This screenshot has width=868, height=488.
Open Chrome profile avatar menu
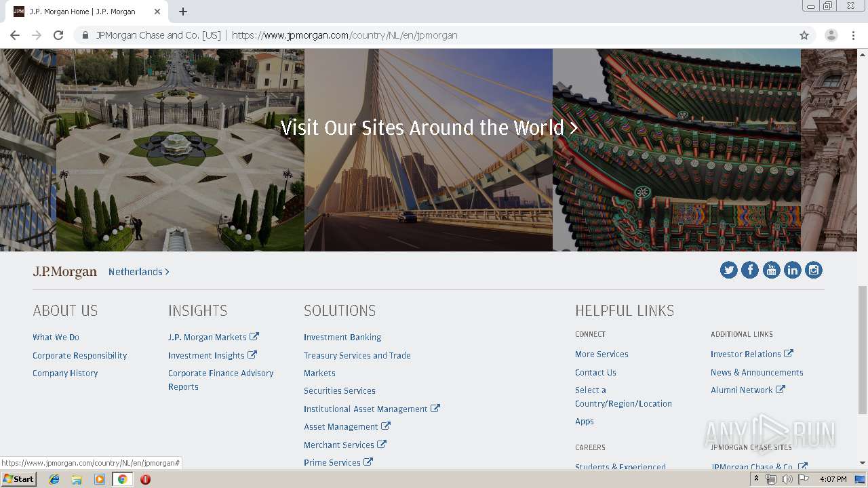[831, 35]
